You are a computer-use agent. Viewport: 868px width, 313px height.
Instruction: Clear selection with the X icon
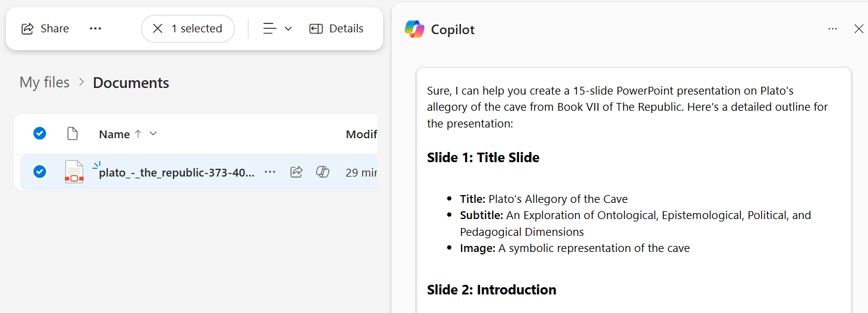[x=157, y=29]
